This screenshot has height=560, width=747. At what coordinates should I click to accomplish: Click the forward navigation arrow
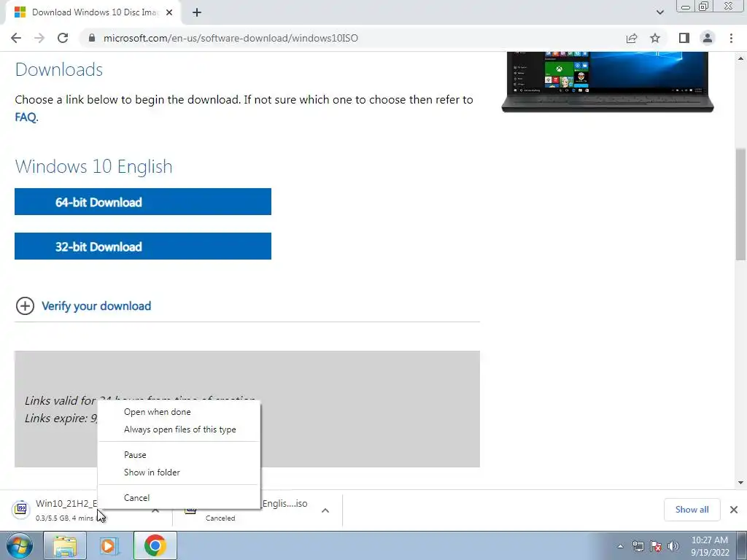tap(39, 38)
